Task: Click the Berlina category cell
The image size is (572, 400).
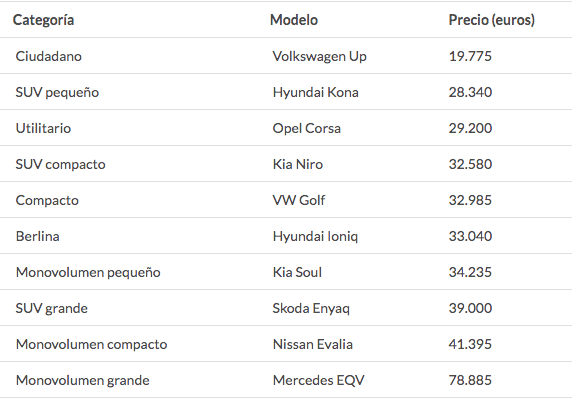Action: click(x=38, y=236)
